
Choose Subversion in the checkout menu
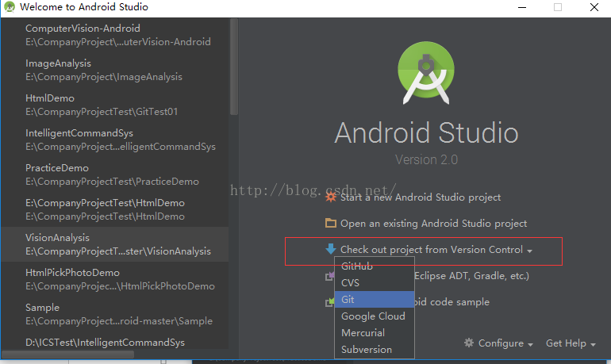[375, 350]
